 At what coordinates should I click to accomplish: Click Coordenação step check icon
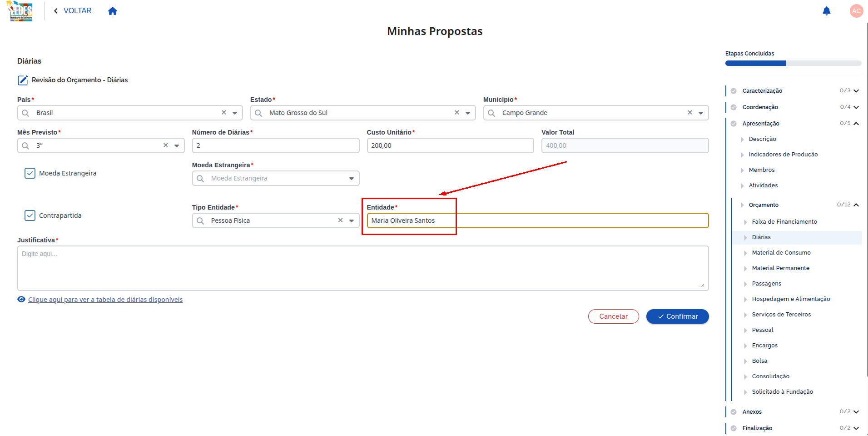tap(734, 107)
